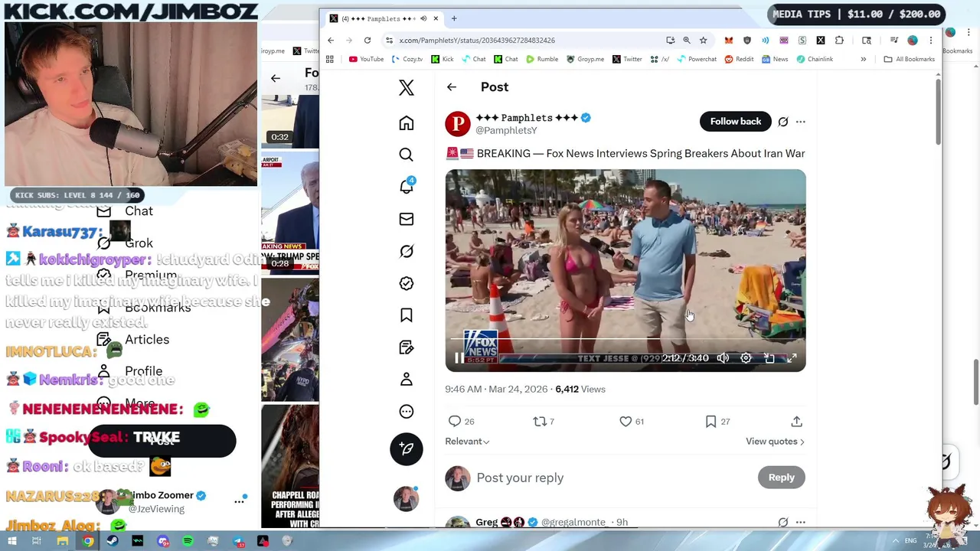This screenshot has width=980, height=551.
Task: Open Steam from taskbar
Action: [x=113, y=541]
